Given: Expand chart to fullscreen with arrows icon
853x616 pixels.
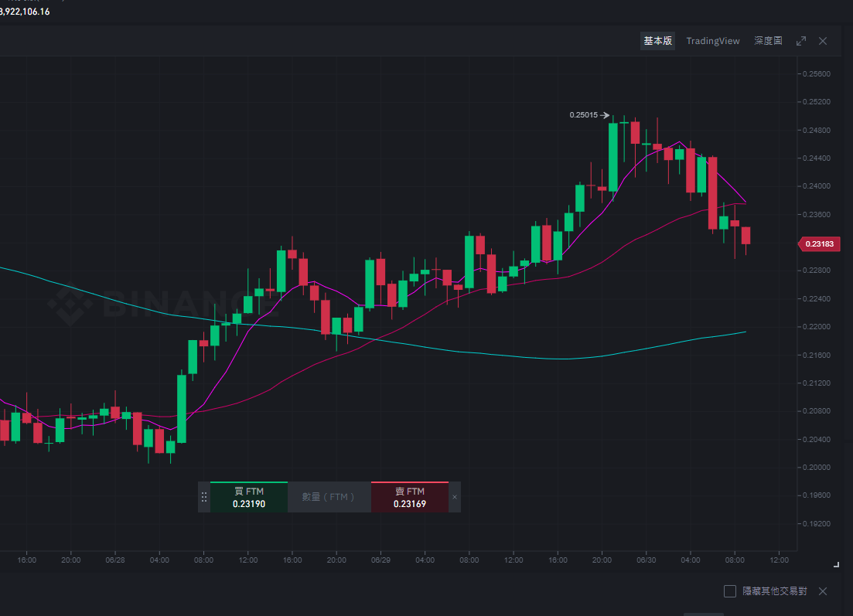Looking at the screenshot, I should click(x=800, y=41).
